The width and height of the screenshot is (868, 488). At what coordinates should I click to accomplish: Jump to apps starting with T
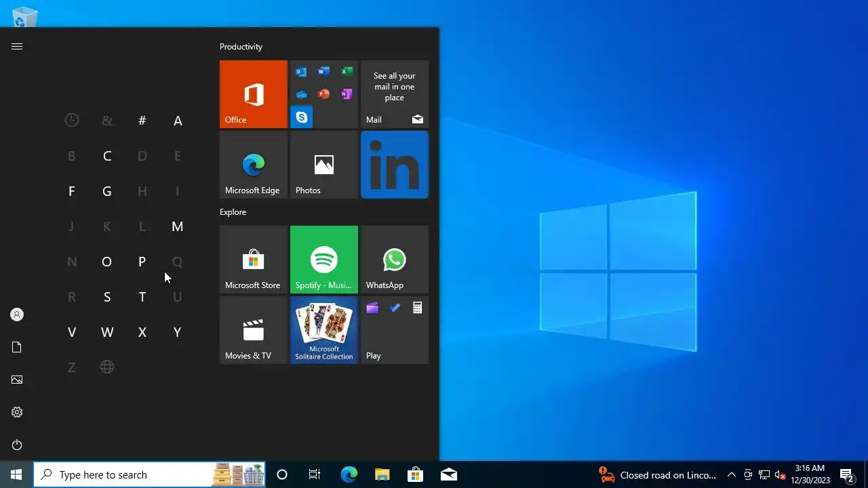142,297
